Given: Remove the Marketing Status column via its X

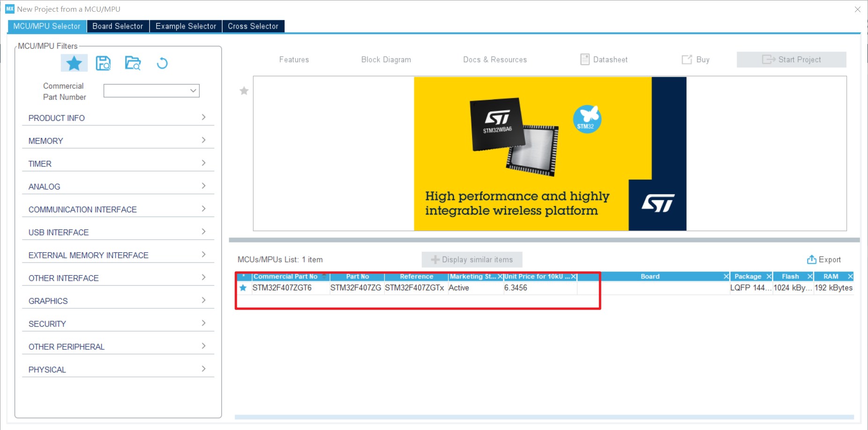Looking at the screenshot, I should coord(500,277).
